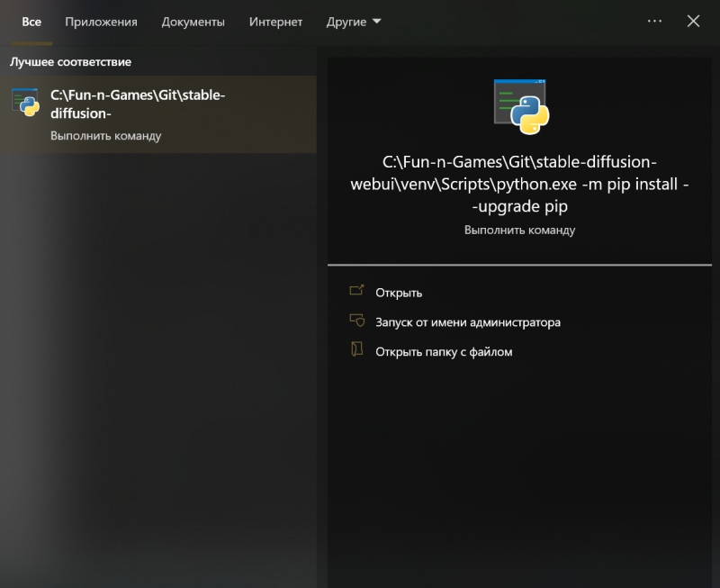Click the small Python icon in best match
This screenshot has height=588, width=720.
coord(25,103)
